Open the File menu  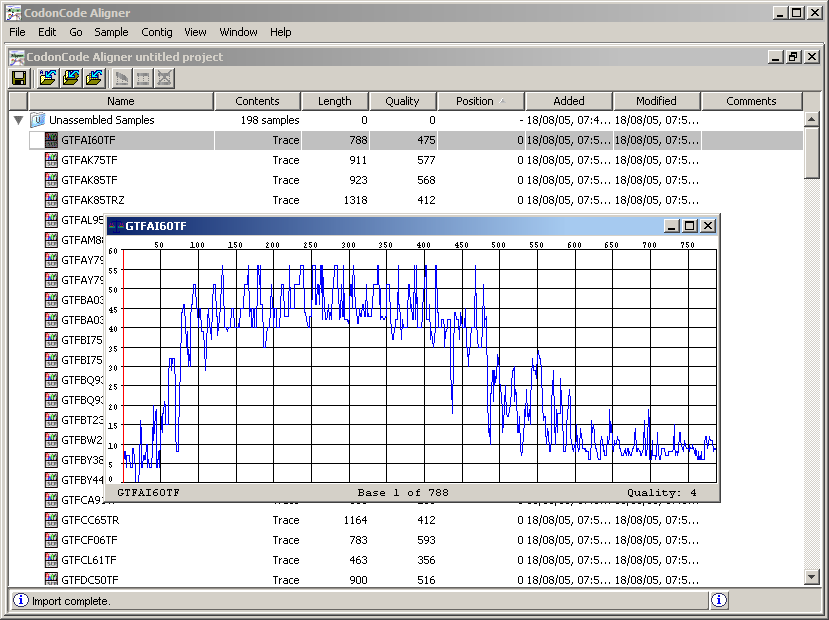(17, 32)
